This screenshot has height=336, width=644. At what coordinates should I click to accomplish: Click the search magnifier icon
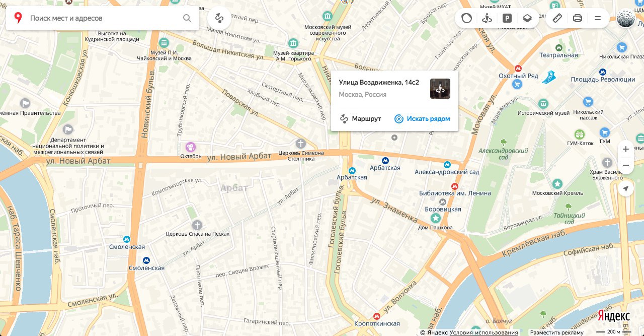pos(187,18)
